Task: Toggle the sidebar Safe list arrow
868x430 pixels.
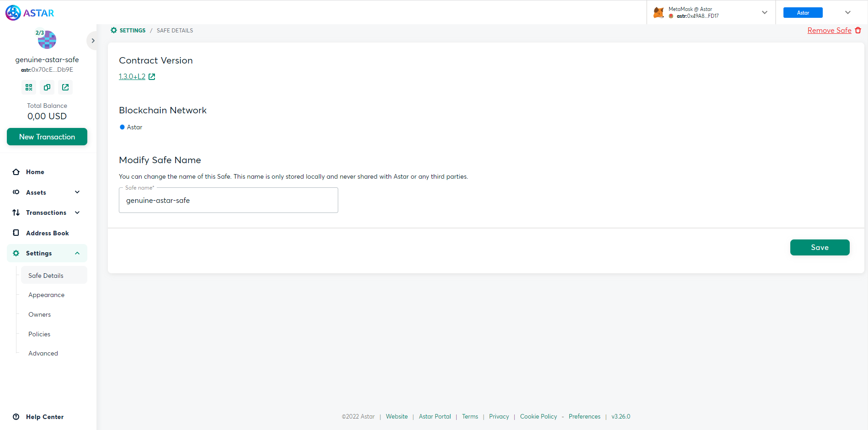Action: (x=93, y=41)
